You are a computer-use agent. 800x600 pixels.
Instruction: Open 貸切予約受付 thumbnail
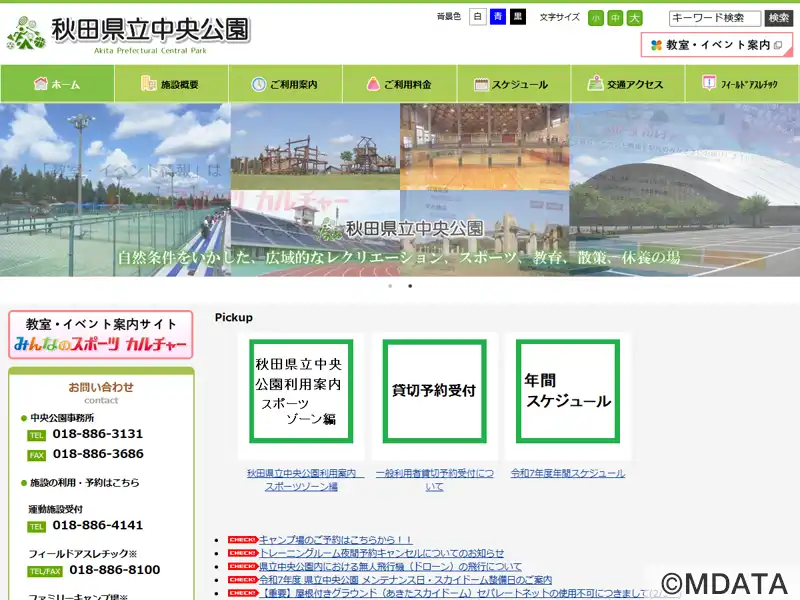(x=435, y=391)
